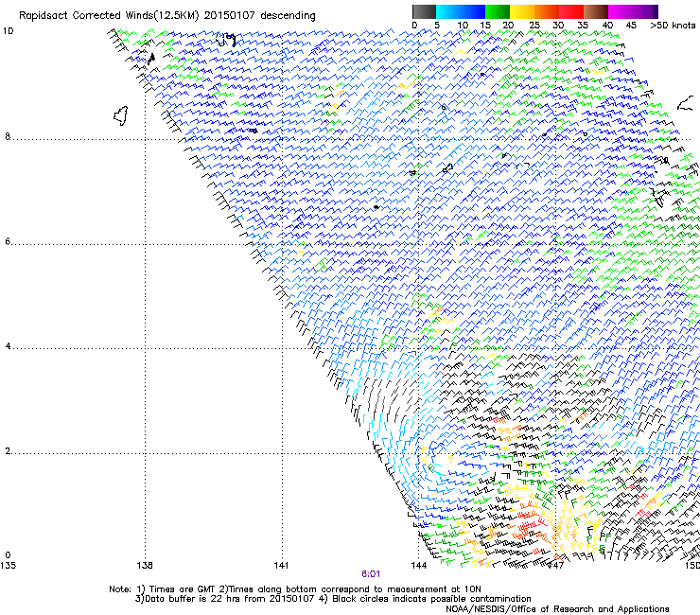Click the latitude '8' axis label
Screen dimensions: 700x615
point(8,136)
